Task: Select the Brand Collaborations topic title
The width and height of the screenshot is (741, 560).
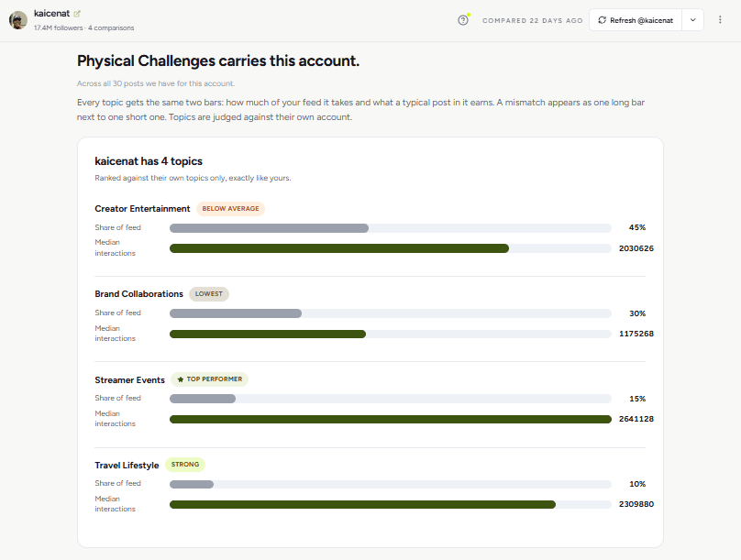Action: pyautogui.click(x=139, y=293)
